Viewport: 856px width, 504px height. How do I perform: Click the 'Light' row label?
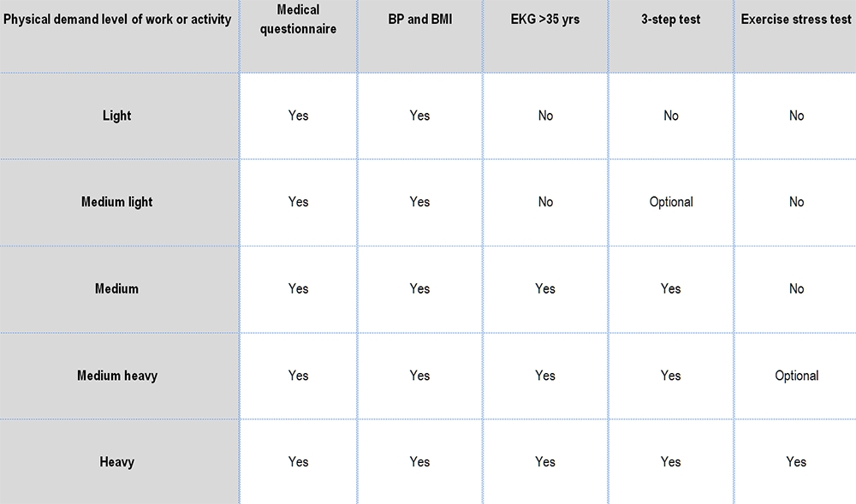(117, 116)
